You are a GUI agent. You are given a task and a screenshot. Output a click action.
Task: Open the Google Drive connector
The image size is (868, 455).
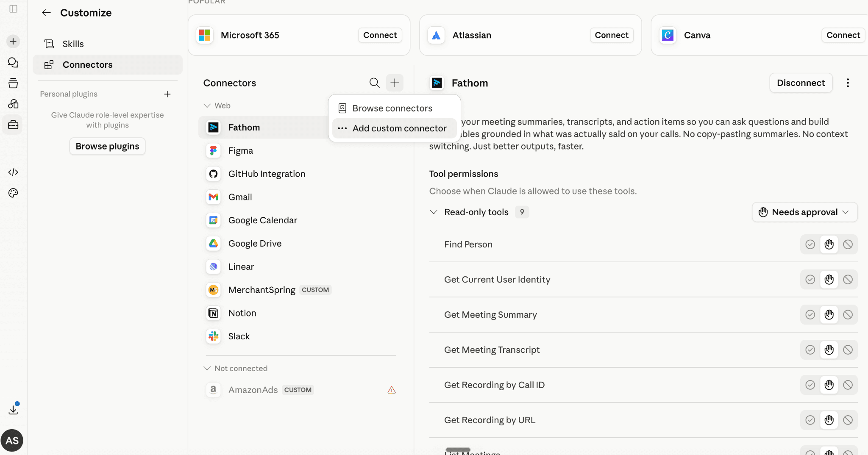300,244
